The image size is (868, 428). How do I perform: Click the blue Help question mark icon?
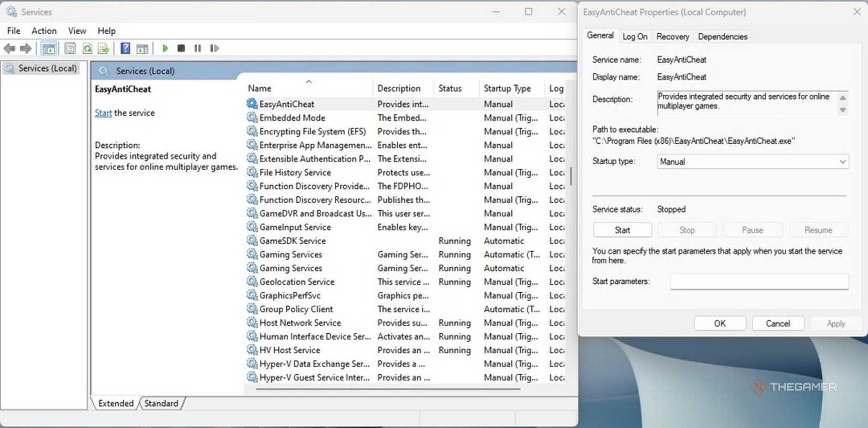point(125,48)
